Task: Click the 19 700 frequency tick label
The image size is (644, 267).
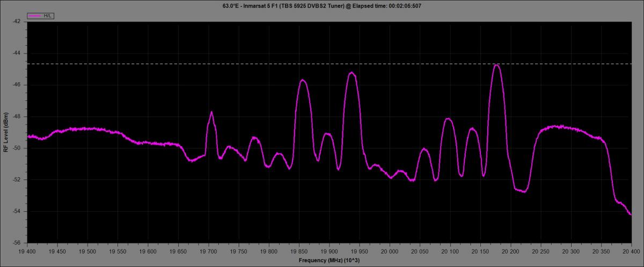Action: pos(208,251)
